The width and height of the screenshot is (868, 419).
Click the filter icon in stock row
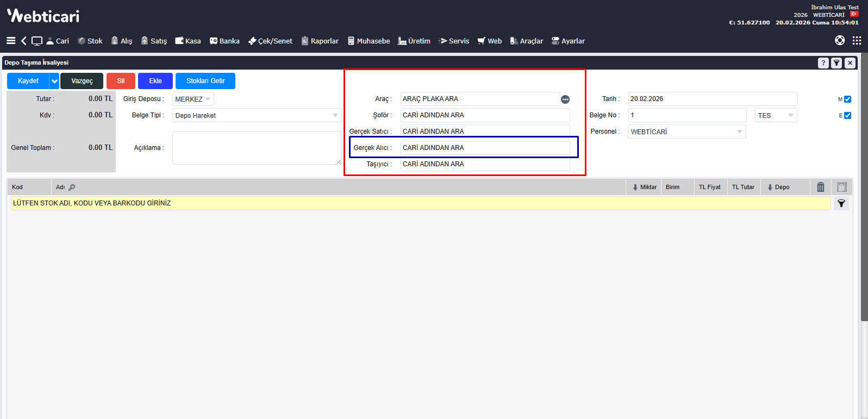click(x=841, y=203)
